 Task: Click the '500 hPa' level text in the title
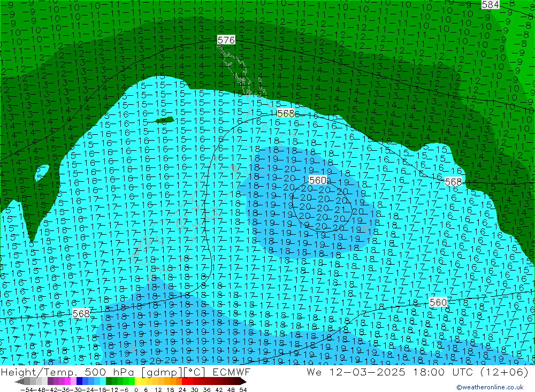point(110,372)
